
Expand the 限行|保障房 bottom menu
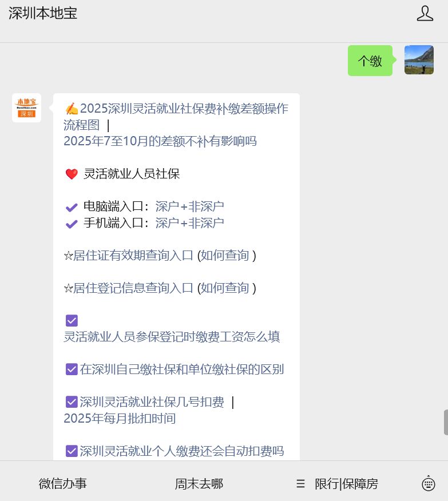click(x=346, y=484)
